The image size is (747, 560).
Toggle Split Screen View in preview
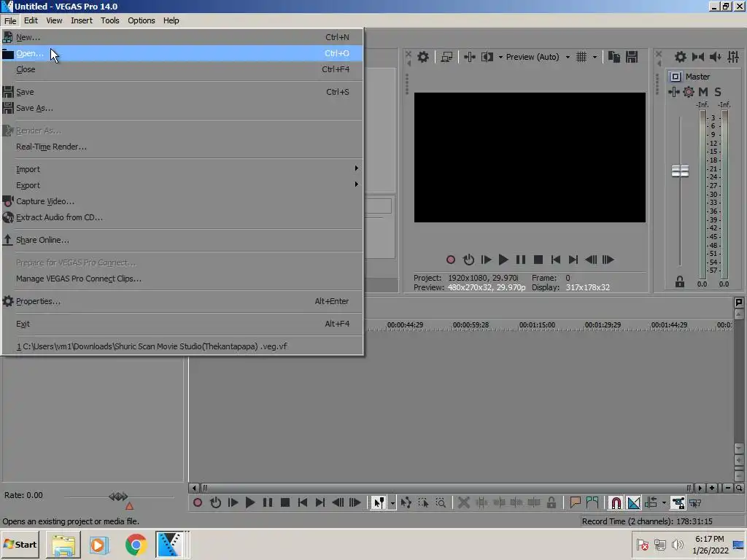(487, 57)
